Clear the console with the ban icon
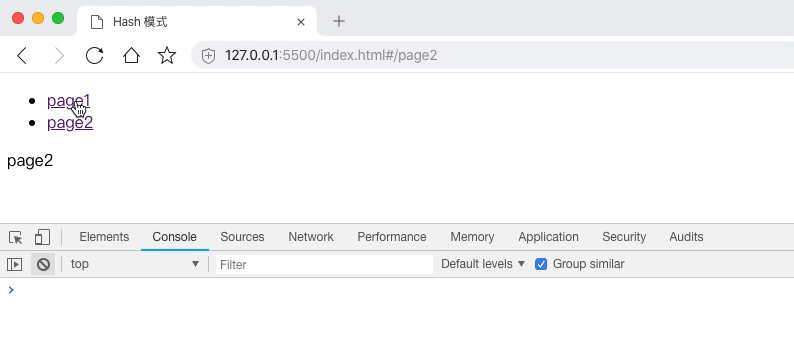794x360 pixels. pyautogui.click(x=43, y=264)
